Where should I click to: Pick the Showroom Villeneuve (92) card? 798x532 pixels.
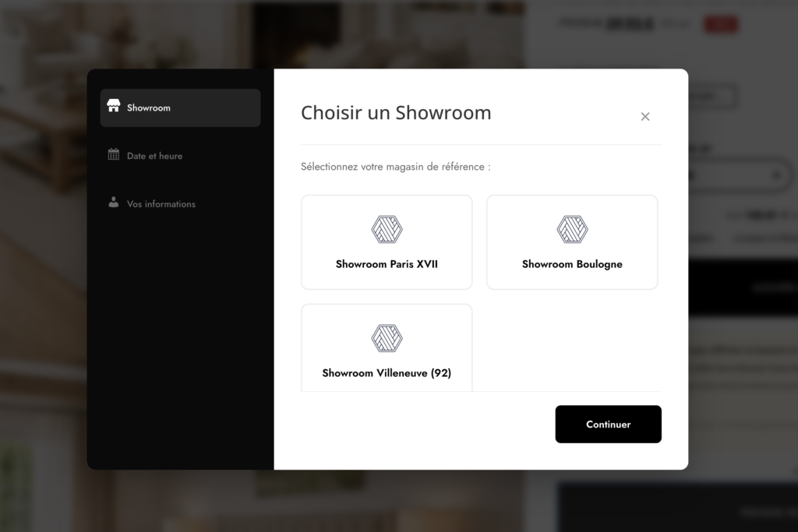[x=387, y=348]
